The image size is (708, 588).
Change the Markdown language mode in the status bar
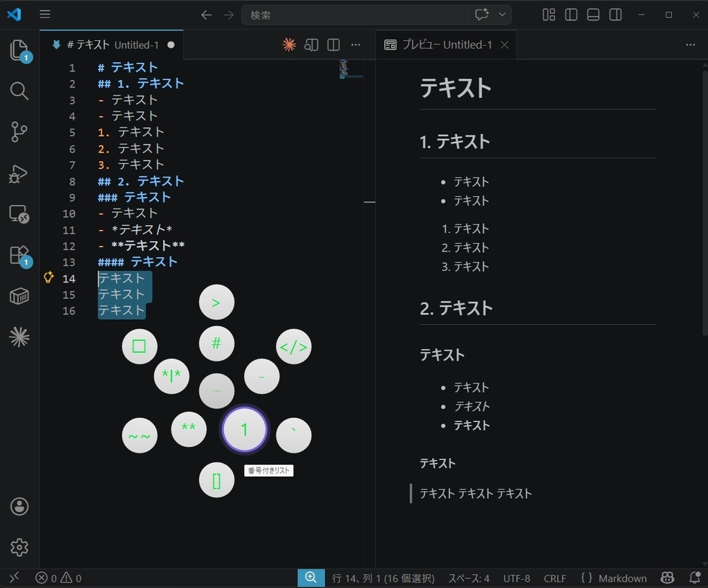[x=622, y=578]
